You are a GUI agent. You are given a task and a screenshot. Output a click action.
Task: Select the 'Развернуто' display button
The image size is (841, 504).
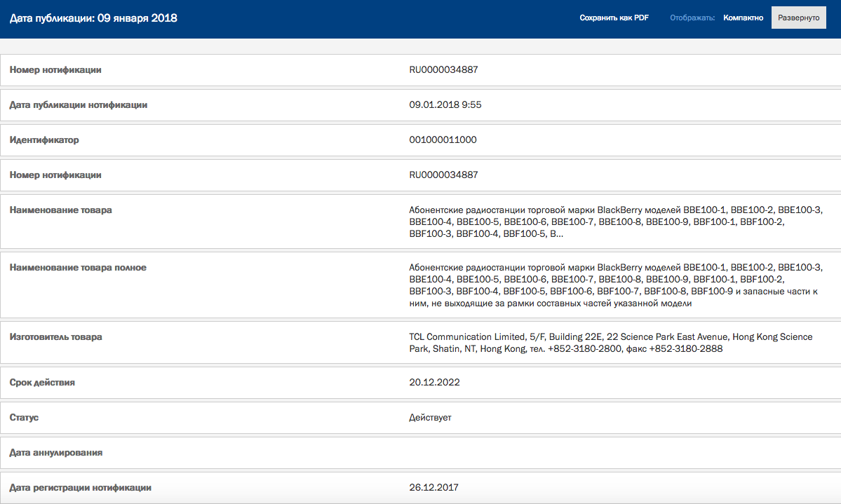799,18
